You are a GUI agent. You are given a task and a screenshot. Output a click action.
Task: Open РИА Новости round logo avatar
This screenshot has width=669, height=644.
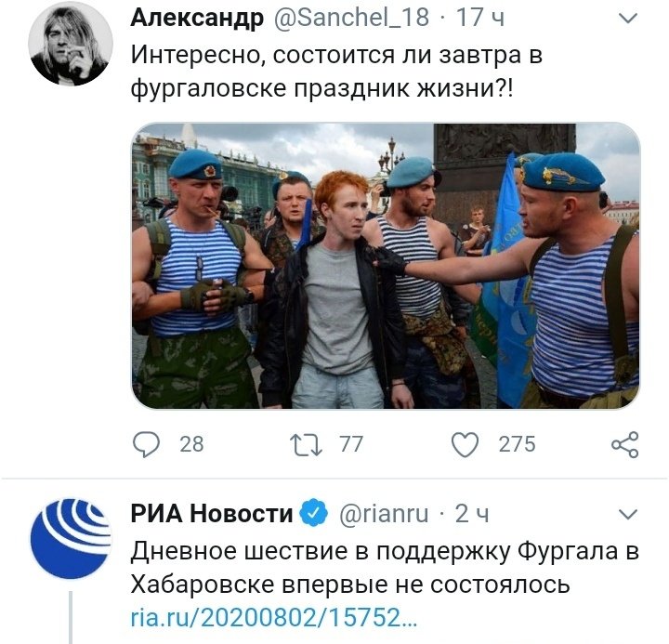[71, 539]
